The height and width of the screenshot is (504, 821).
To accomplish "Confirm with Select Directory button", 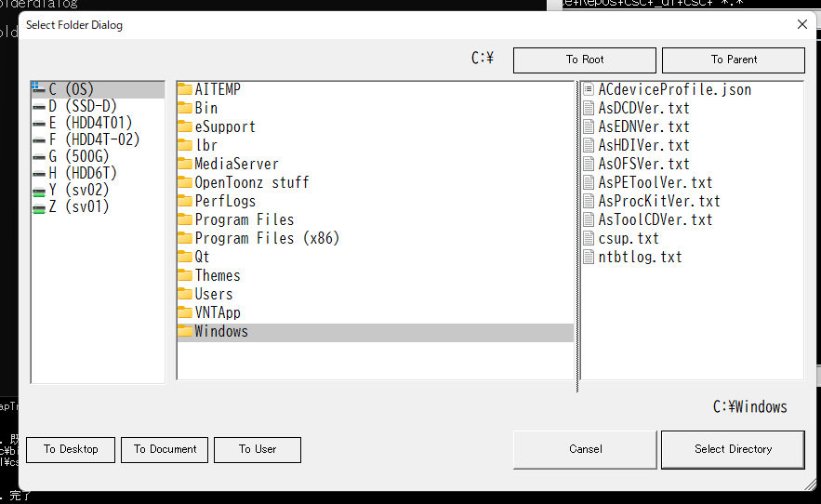I will [733, 449].
